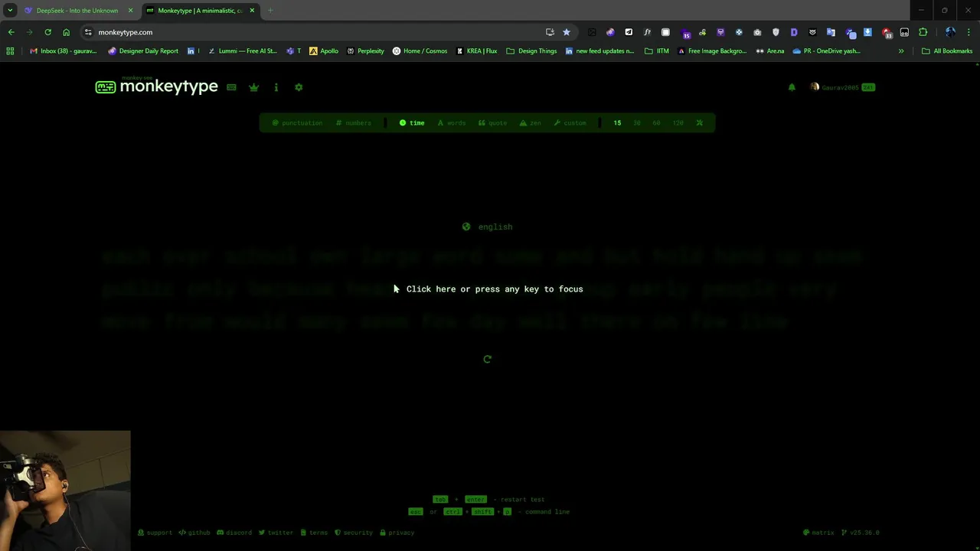Open the Gaurav2005 account profile
Screen dimensions: 980x551
pos(842,87)
